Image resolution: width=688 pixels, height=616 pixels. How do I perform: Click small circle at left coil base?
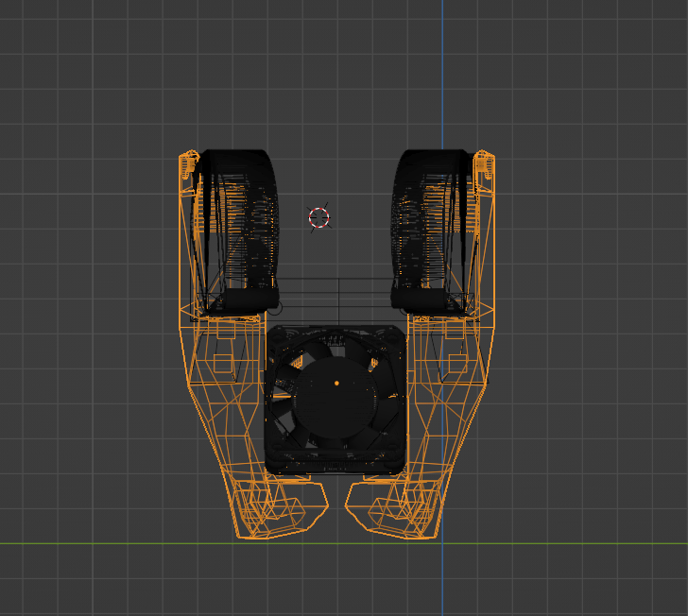275,307
